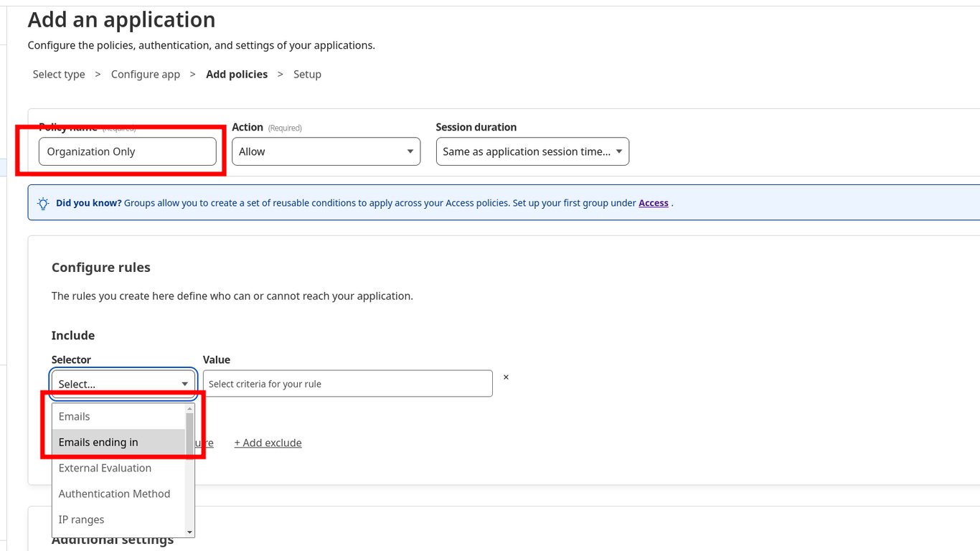Viewport: 980px width, 551px height.
Task: Select the Emails option
Action: click(74, 416)
